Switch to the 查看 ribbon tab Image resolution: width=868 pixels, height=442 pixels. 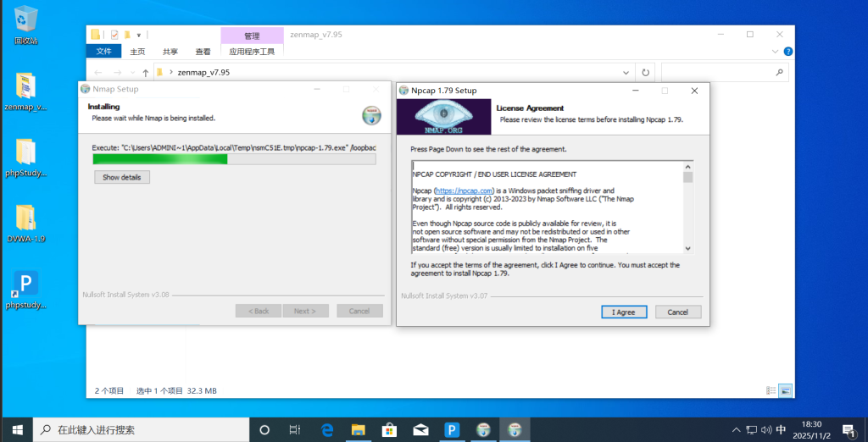click(x=203, y=52)
